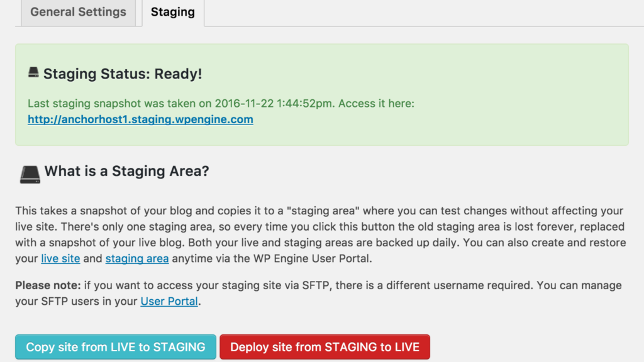Open the User Portal link for SFTP users
The width and height of the screenshot is (644, 362).
169,302
